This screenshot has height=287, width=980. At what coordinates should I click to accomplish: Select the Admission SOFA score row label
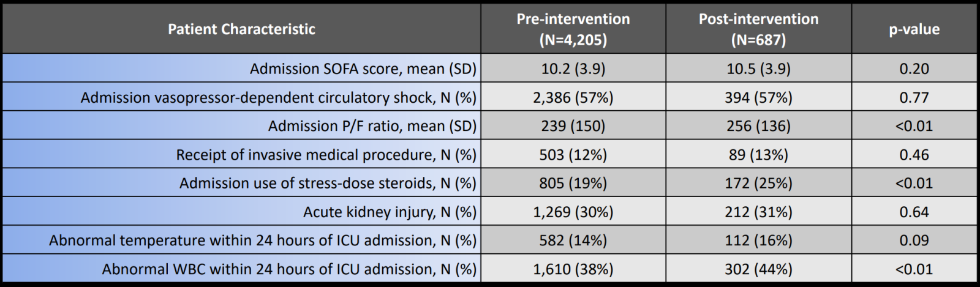tap(363, 69)
